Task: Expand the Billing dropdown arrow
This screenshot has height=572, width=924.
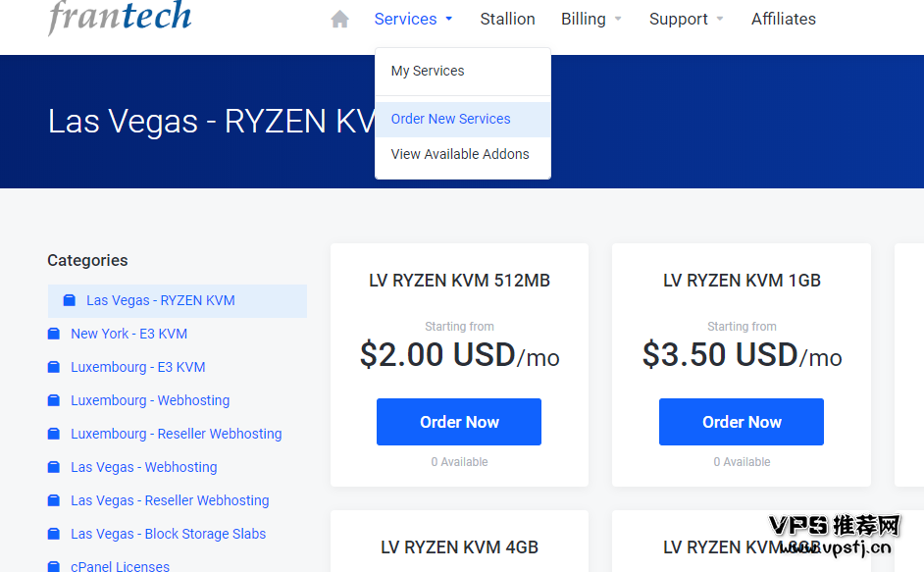Action: click(x=618, y=19)
